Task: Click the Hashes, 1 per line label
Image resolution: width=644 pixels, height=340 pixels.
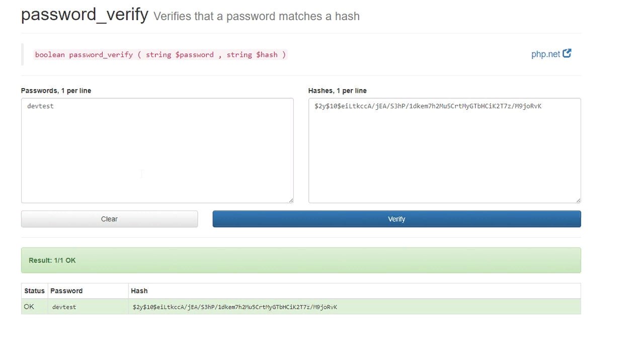Action: [x=337, y=91]
